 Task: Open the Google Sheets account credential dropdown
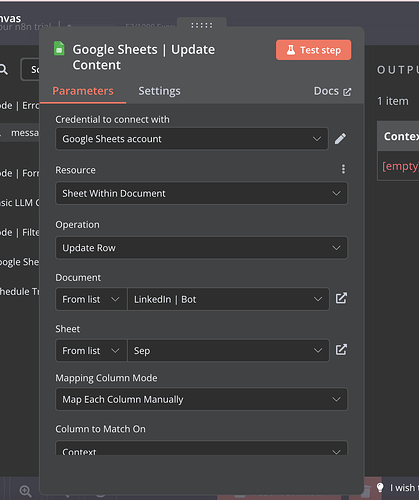pos(192,139)
